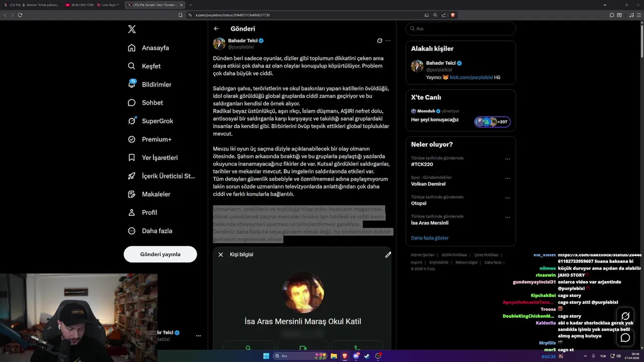Click the taskbar Ara search box
The height and width of the screenshot is (362, 644).
pyautogui.click(x=300, y=356)
